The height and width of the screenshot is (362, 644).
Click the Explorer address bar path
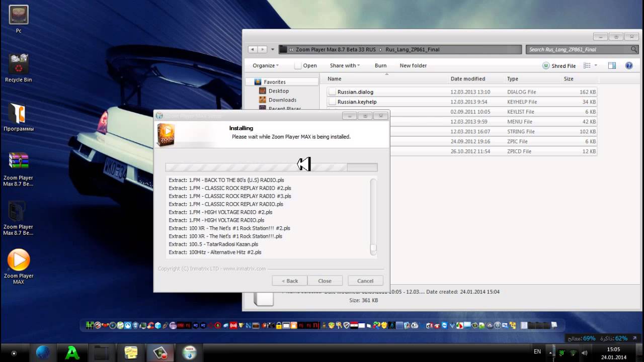click(400, 49)
